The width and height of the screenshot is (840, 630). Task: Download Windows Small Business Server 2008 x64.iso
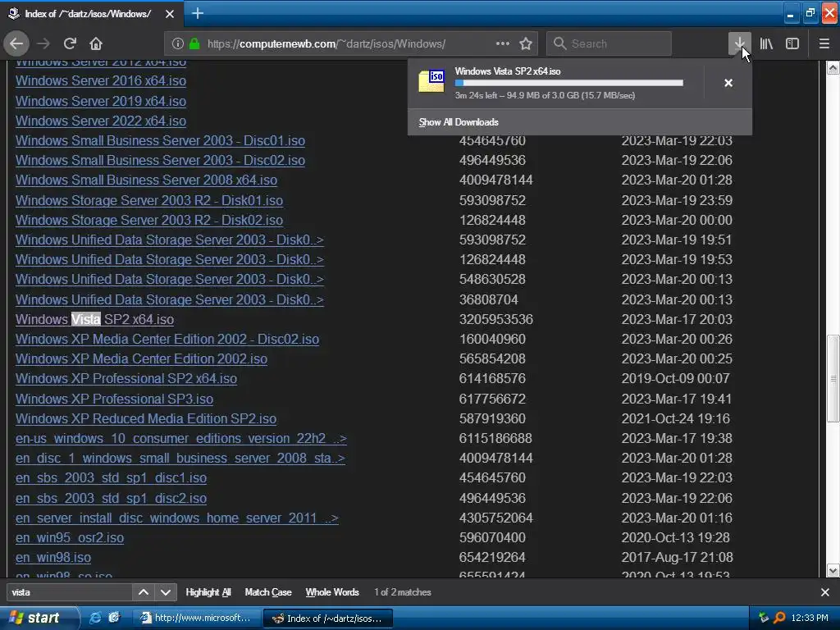click(x=146, y=180)
